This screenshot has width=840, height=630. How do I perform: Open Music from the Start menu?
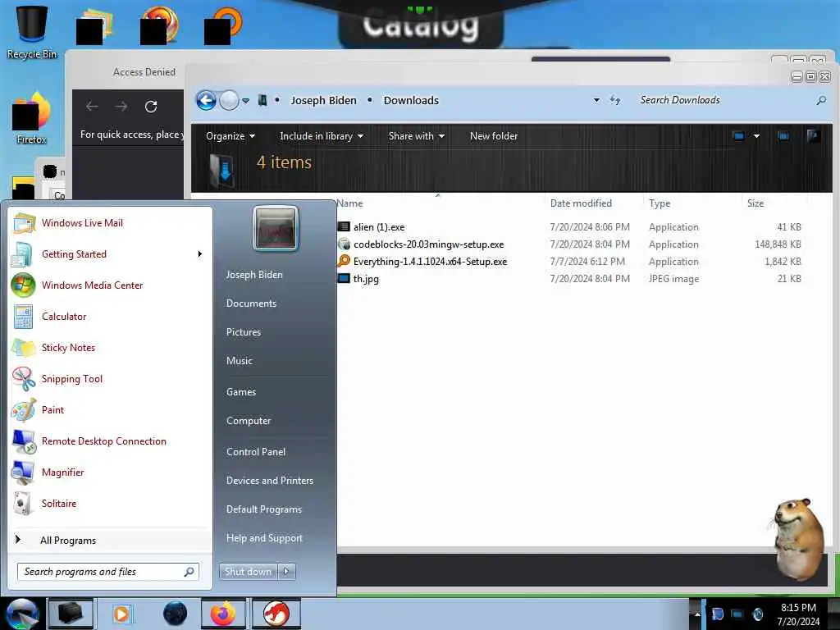click(x=239, y=361)
